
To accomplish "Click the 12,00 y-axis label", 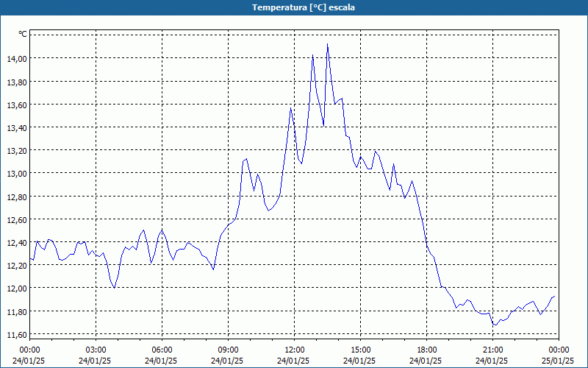I will pyautogui.click(x=17, y=289).
